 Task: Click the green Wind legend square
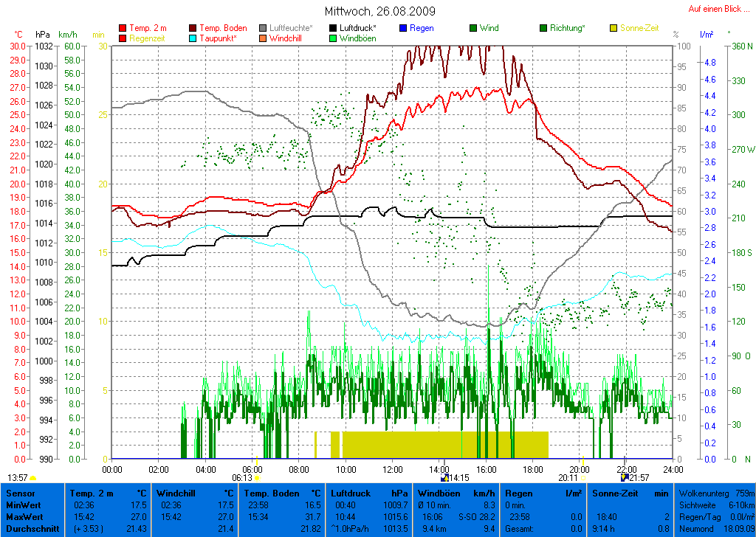(473, 28)
